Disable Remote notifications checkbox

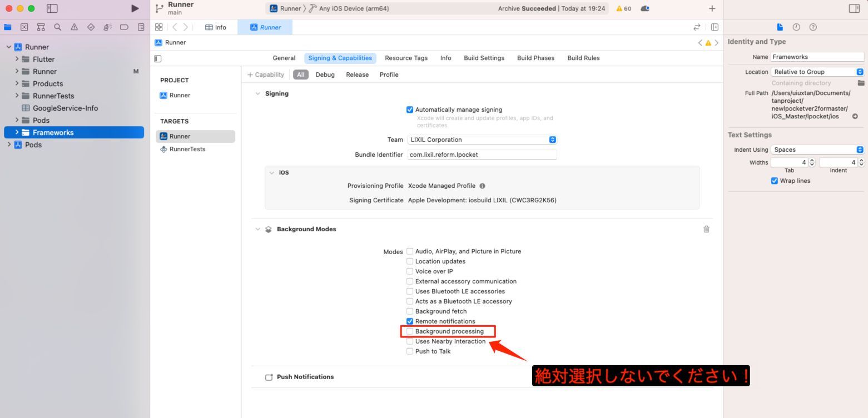coord(410,321)
